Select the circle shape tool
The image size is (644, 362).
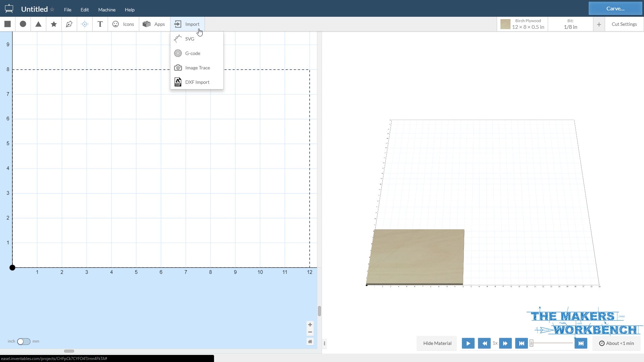click(22, 24)
